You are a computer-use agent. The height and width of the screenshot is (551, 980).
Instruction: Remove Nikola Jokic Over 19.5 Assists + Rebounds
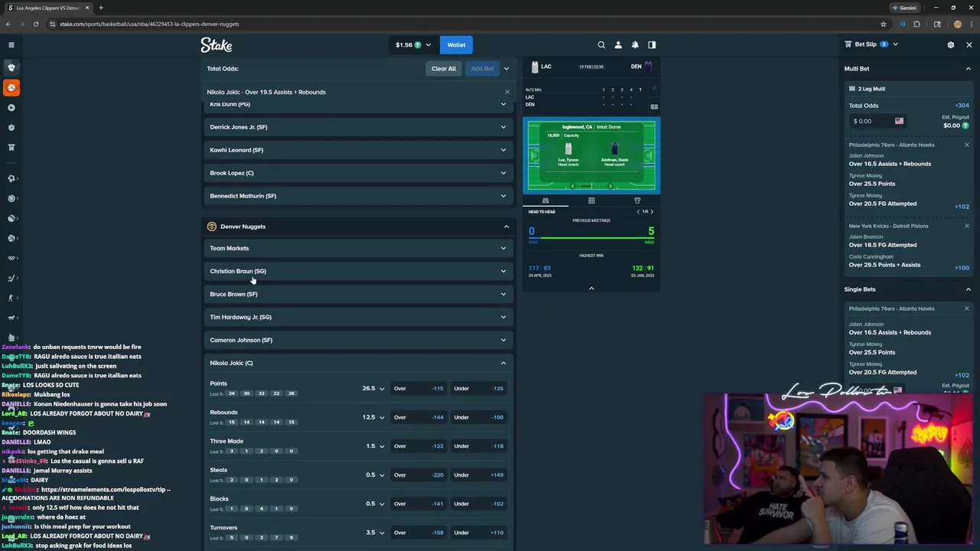pyautogui.click(x=506, y=92)
